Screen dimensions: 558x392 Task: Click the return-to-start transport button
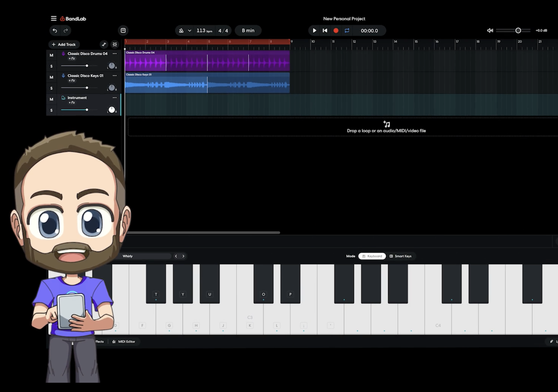pyautogui.click(x=325, y=31)
